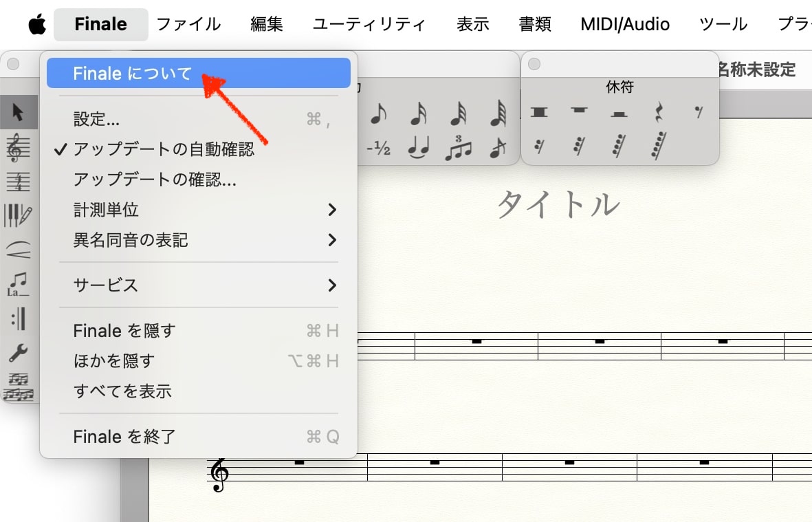Viewport: 812px width, 522px height.
Task: Click the minus half-step icon
Action: point(379,149)
